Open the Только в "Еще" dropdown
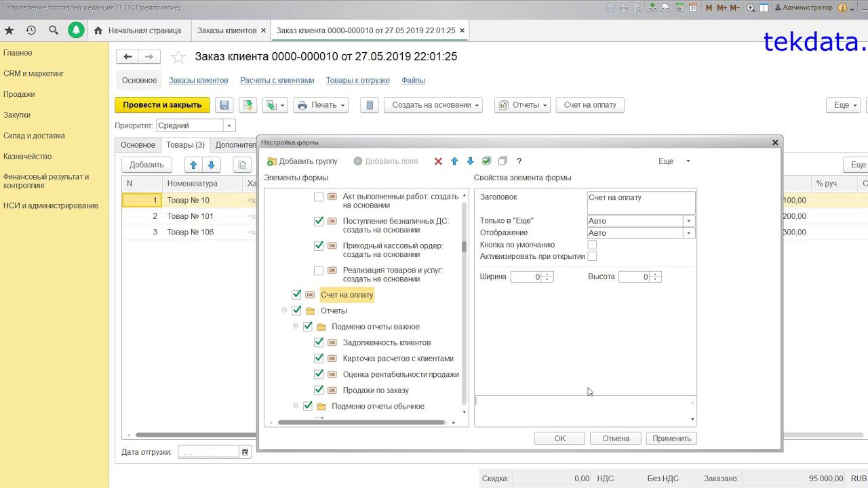Image resolution: width=868 pixels, height=488 pixels. (x=689, y=221)
